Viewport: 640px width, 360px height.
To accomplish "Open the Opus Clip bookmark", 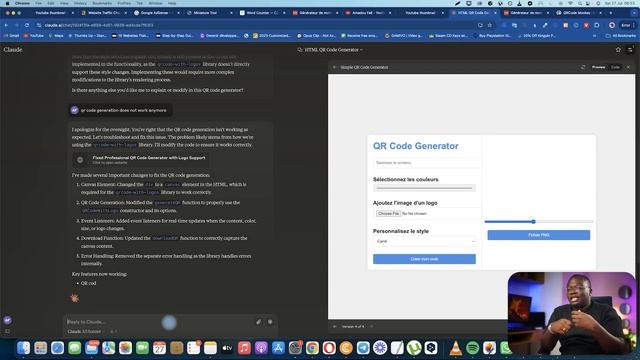I will 317,36.
